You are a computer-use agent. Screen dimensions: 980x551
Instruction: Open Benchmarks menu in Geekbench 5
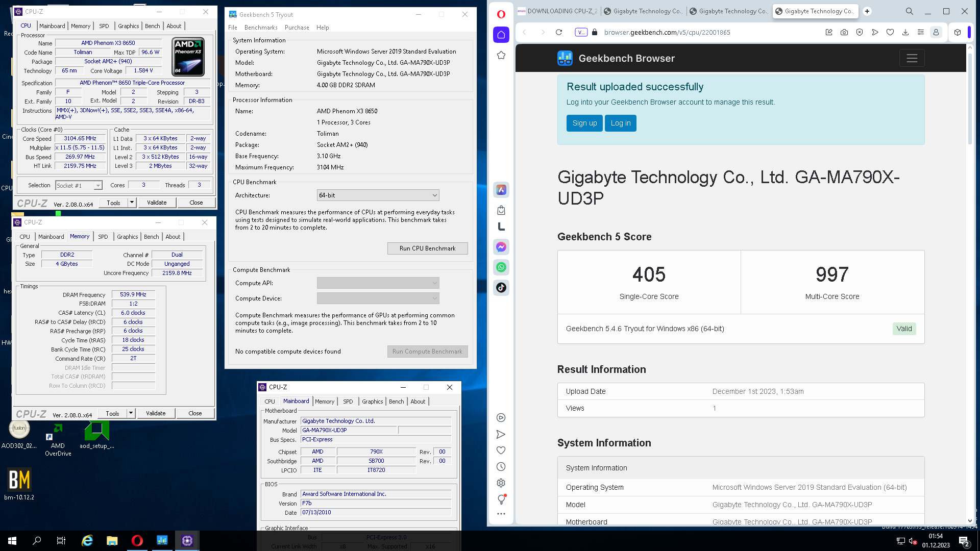click(x=261, y=28)
